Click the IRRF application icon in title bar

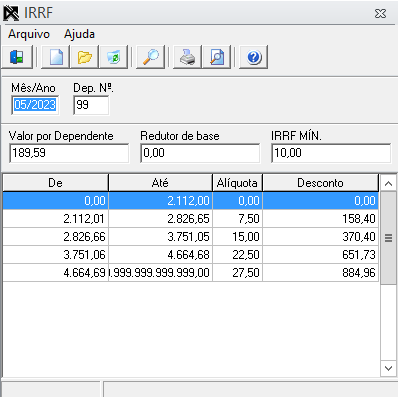(x=11, y=13)
